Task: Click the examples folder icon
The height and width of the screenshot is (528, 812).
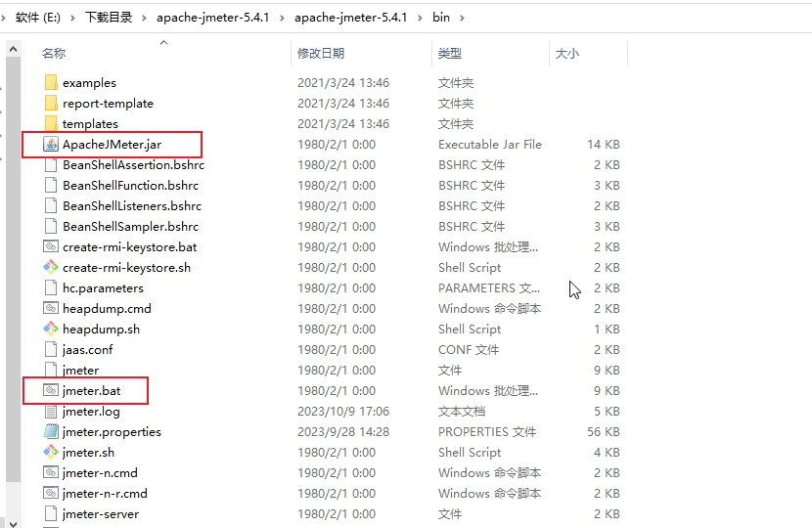Action: click(51, 82)
